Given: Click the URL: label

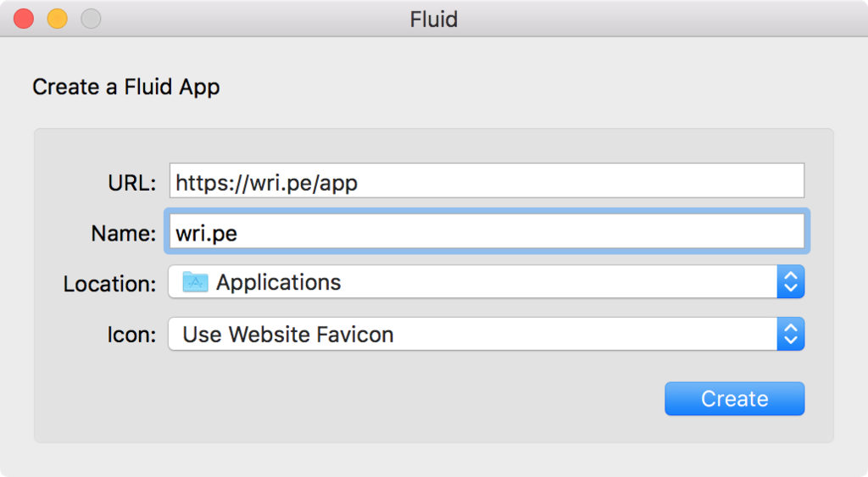Looking at the screenshot, I should pos(131,182).
